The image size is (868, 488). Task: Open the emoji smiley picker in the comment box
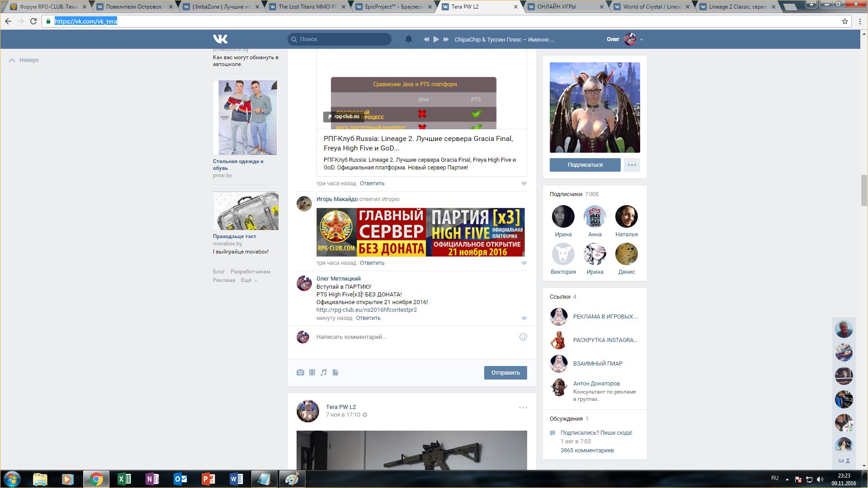pos(523,337)
